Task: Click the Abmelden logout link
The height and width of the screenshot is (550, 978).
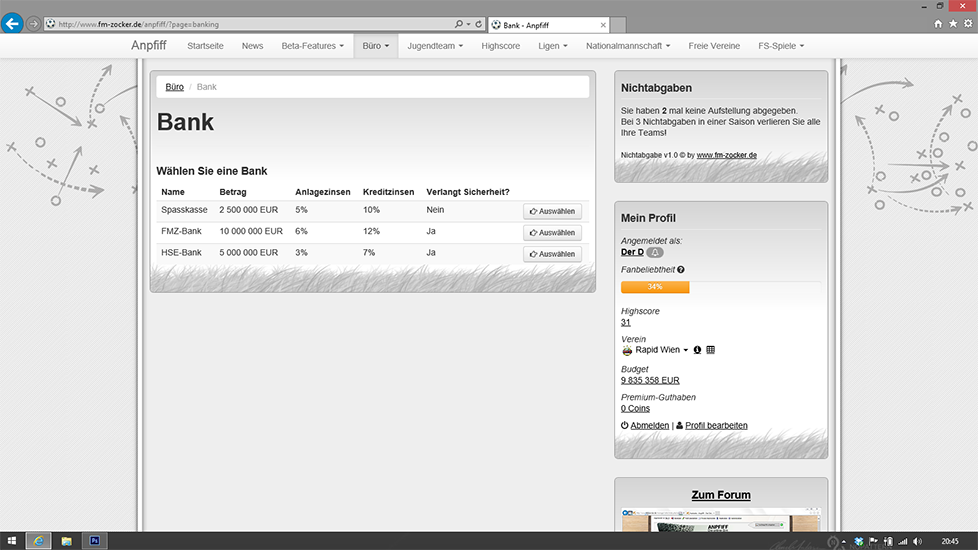Action: [x=649, y=426]
